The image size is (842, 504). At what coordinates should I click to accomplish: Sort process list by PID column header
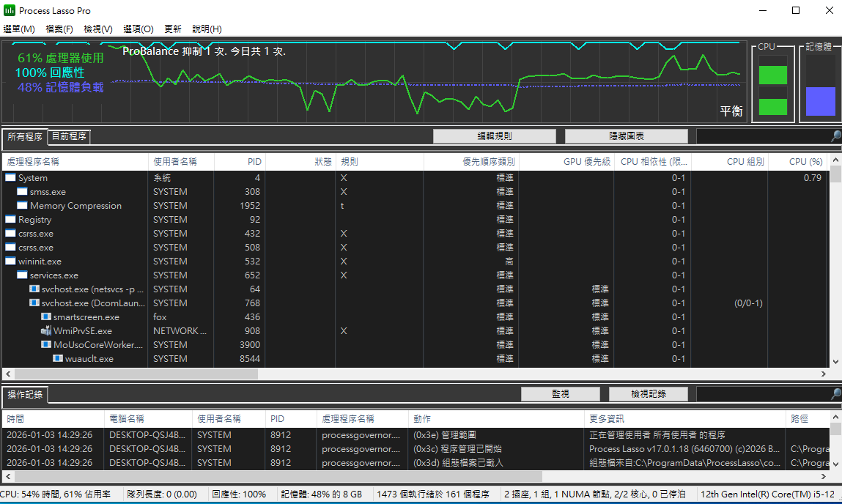(240, 162)
